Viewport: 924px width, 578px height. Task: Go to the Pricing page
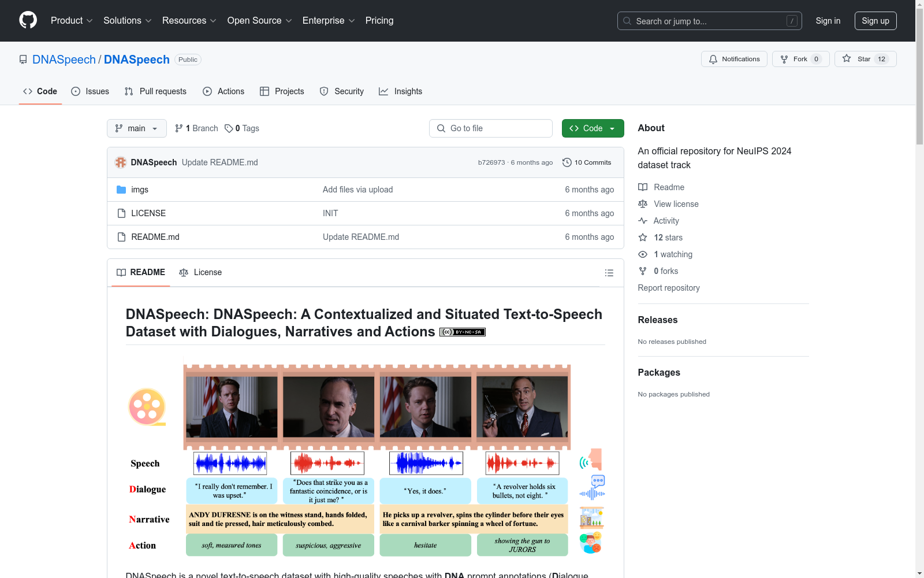379,21
